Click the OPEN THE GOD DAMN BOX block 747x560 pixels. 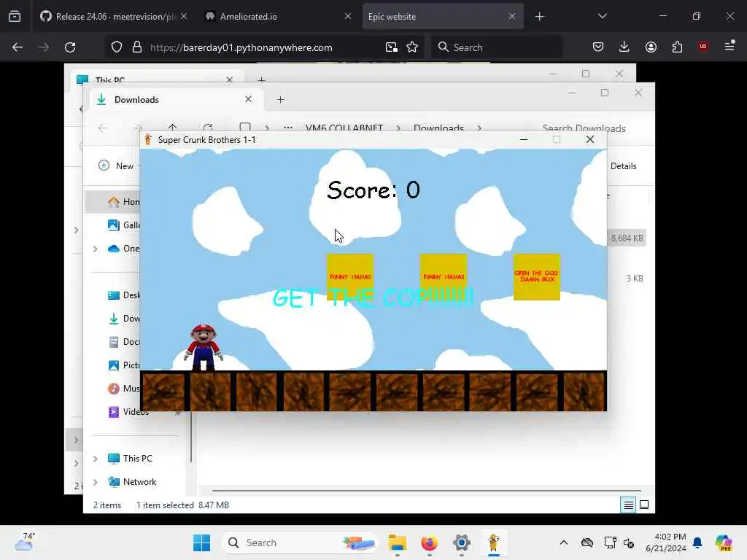point(536,276)
